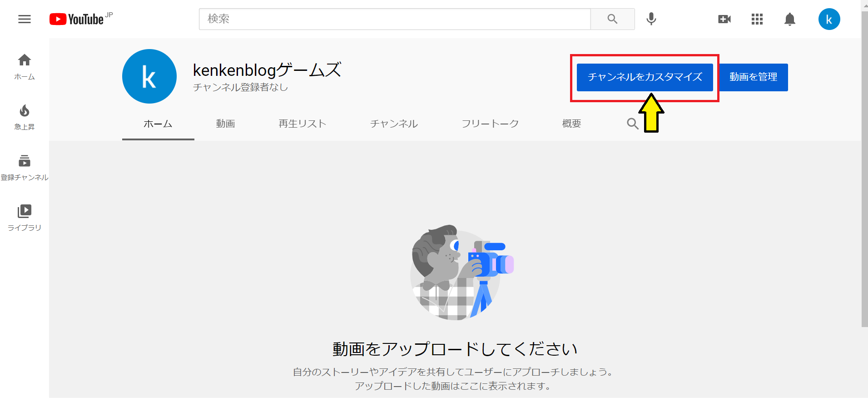Select the ホーム channel tab

(158, 124)
